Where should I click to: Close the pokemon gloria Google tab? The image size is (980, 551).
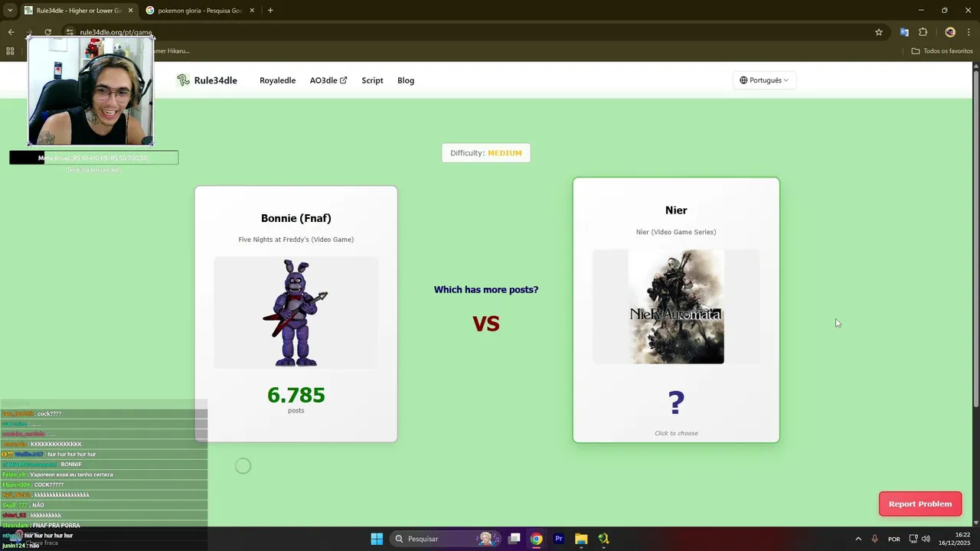point(252,11)
